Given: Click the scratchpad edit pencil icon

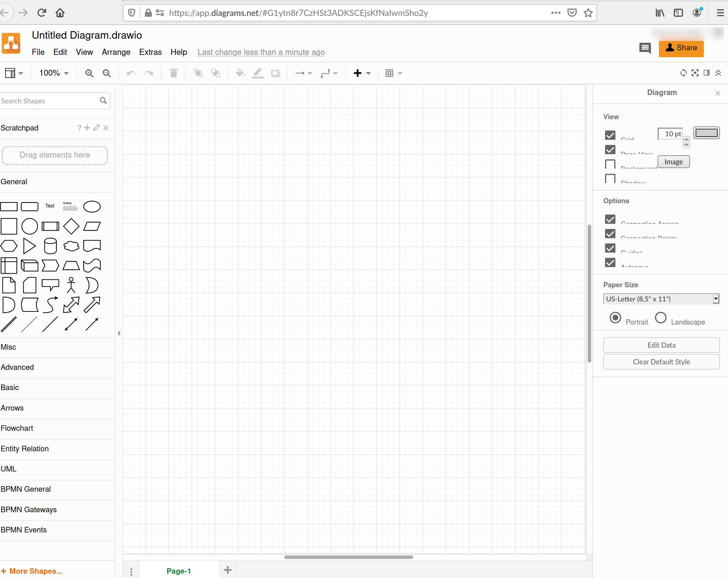Looking at the screenshot, I should pos(97,127).
